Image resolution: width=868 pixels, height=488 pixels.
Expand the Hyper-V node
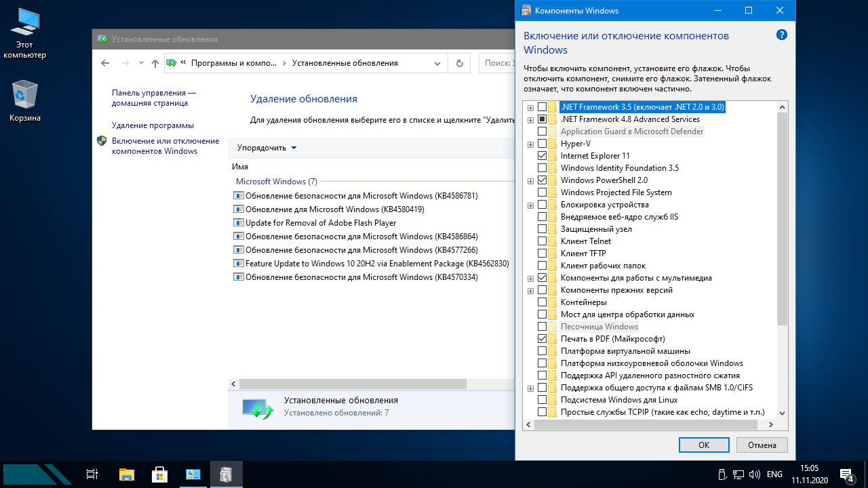coord(530,144)
